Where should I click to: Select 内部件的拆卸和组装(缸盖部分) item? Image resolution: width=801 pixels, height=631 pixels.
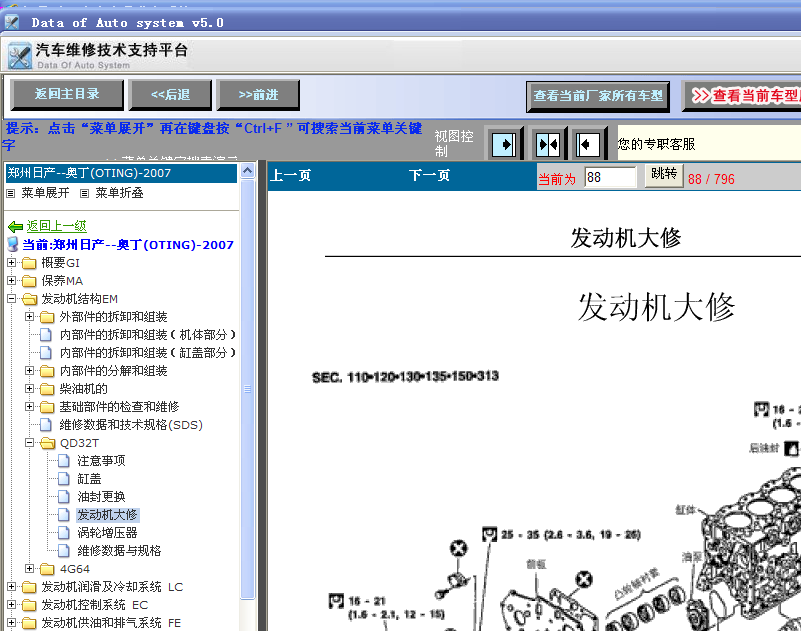tap(148, 353)
